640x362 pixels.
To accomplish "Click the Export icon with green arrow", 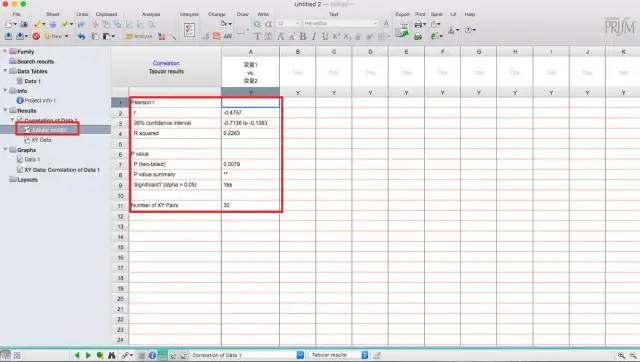I will 402,31.
